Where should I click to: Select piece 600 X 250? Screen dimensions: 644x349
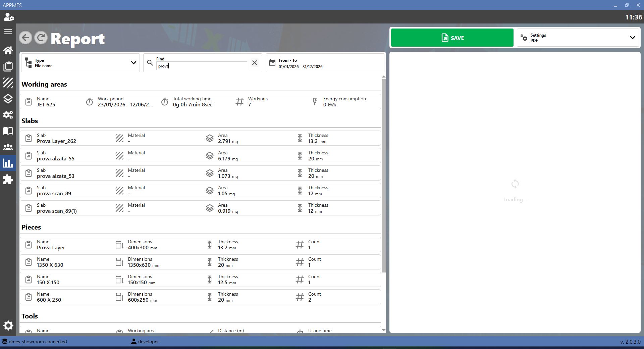pos(200,297)
